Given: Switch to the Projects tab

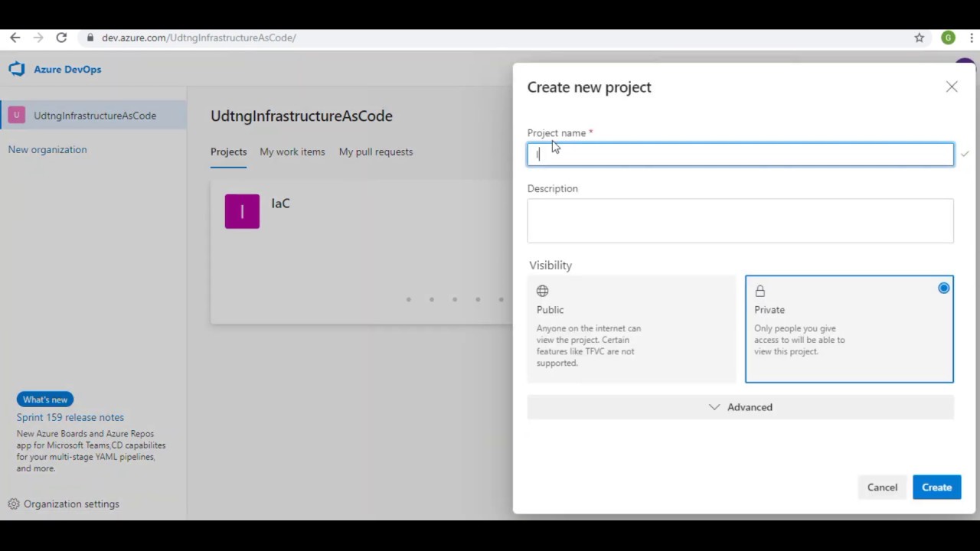Looking at the screenshot, I should pos(228,152).
